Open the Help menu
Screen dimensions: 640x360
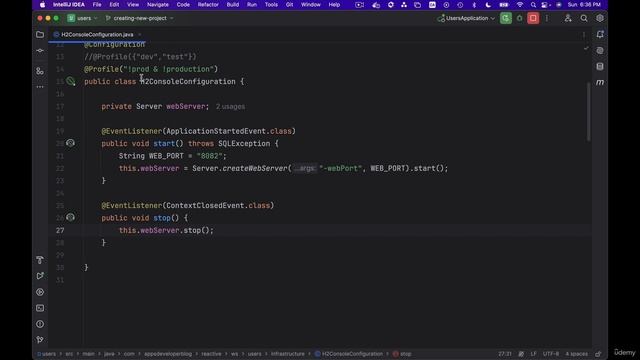(334, 5)
